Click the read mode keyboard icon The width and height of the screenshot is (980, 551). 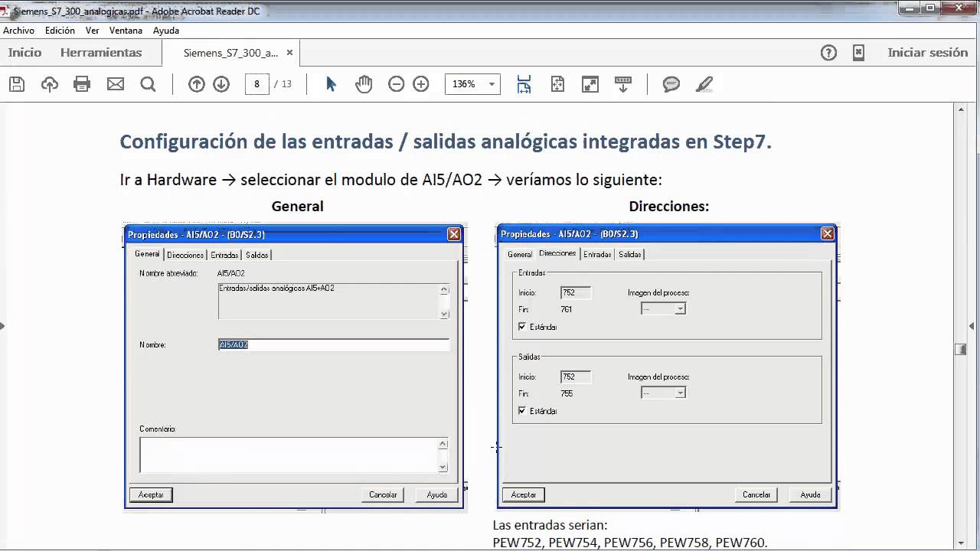(623, 84)
